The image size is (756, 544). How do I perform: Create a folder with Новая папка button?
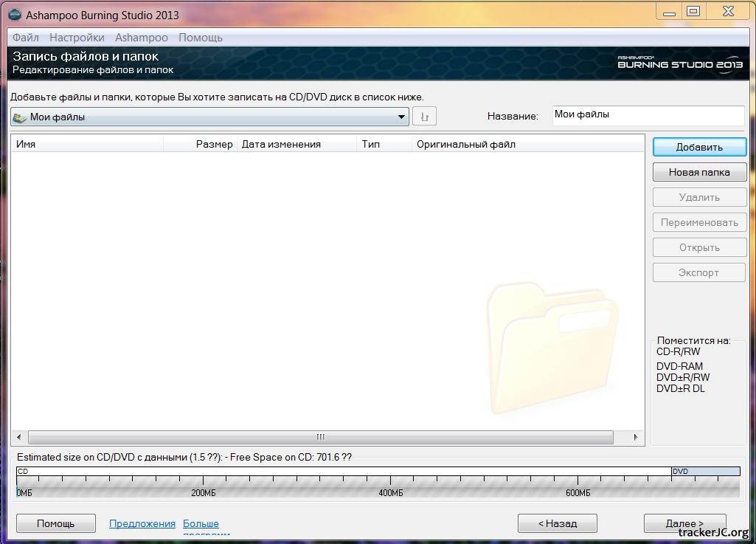click(698, 172)
